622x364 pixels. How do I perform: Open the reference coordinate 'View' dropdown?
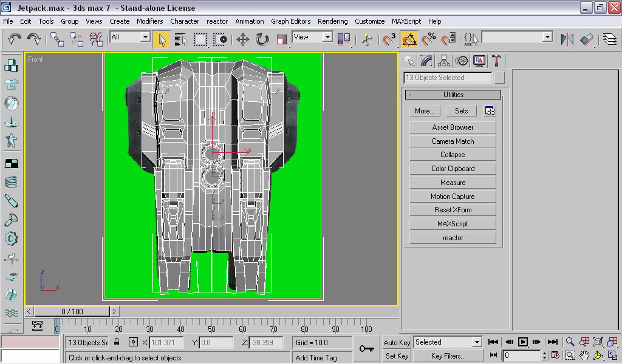(327, 38)
